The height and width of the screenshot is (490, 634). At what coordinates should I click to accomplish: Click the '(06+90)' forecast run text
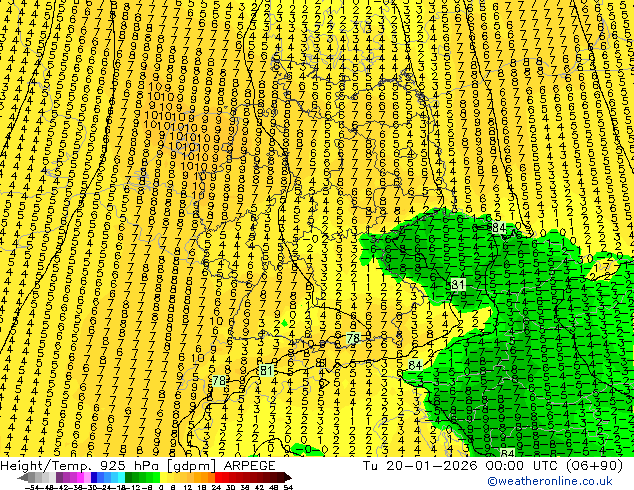point(594,466)
